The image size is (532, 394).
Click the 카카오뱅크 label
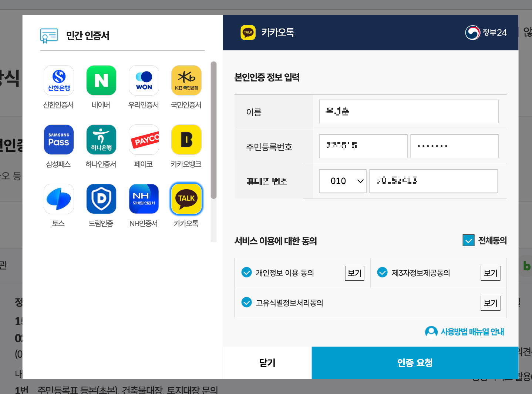186,164
